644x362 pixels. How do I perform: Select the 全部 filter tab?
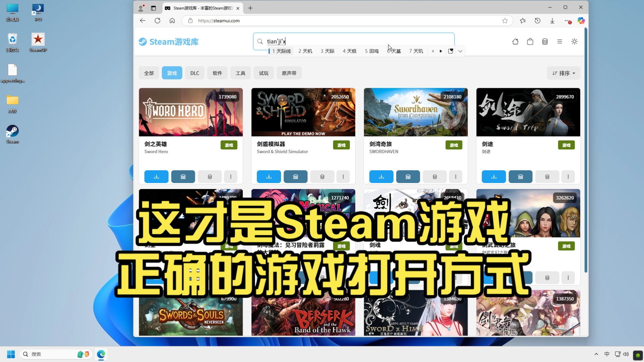click(149, 73)
